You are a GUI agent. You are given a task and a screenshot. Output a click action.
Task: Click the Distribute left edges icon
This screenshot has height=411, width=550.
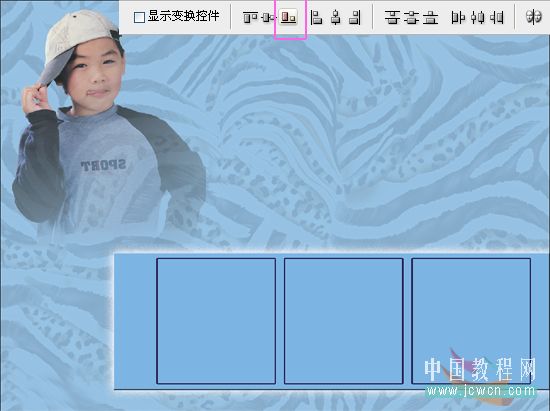[x=458, y=17]
